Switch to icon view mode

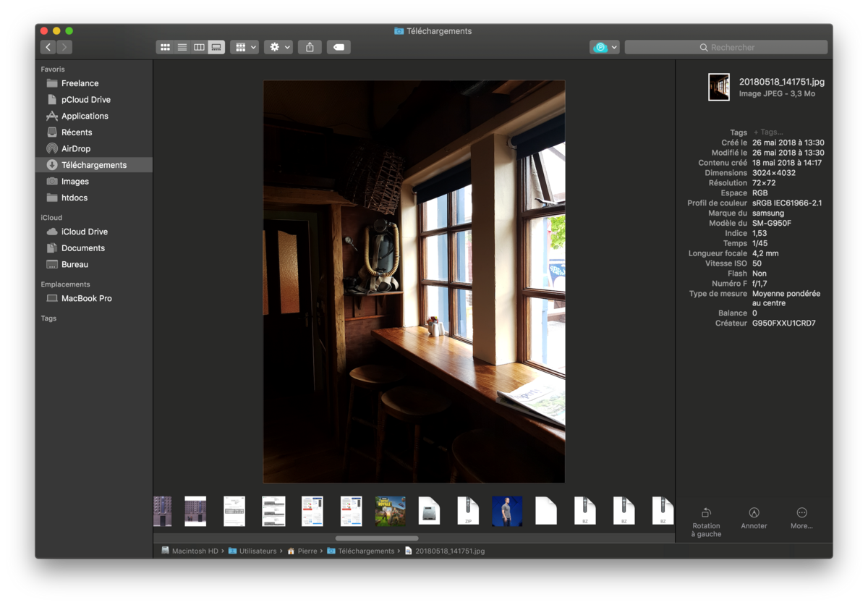click(x=165, y=47)
